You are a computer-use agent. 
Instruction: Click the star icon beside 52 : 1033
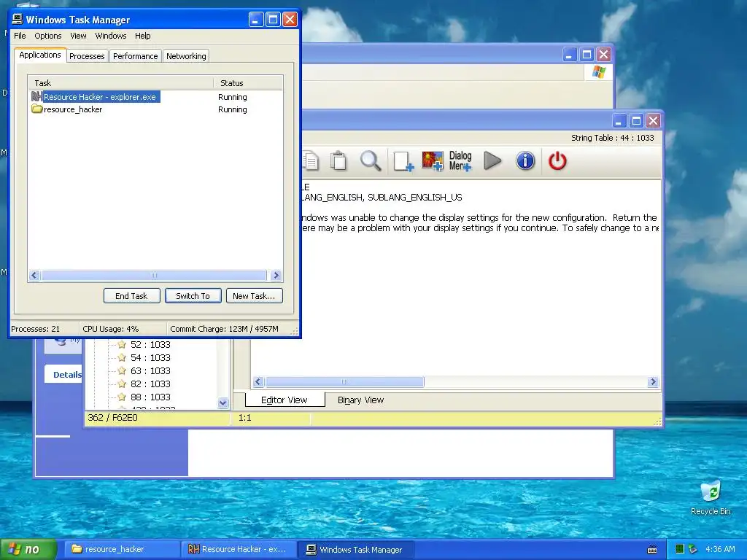pos(122,344)
